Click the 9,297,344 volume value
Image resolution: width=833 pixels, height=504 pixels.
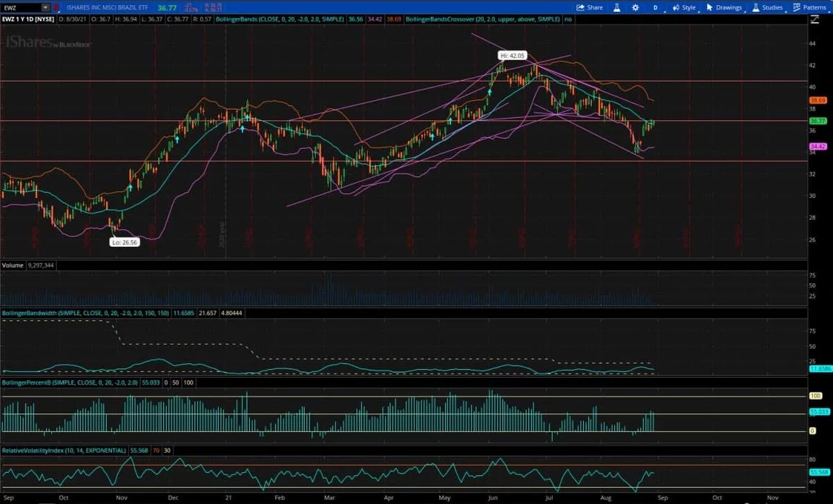pos(40,264)
